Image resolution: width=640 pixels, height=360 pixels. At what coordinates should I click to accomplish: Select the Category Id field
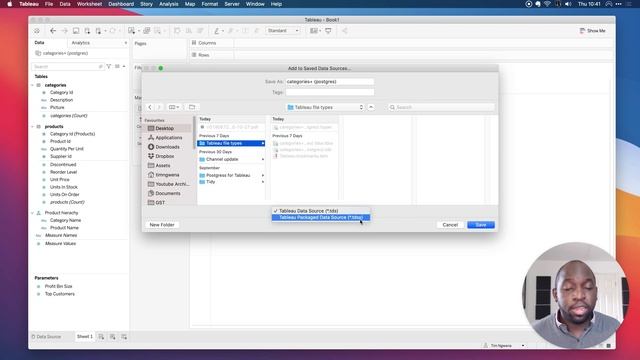(x=61, y=92)
